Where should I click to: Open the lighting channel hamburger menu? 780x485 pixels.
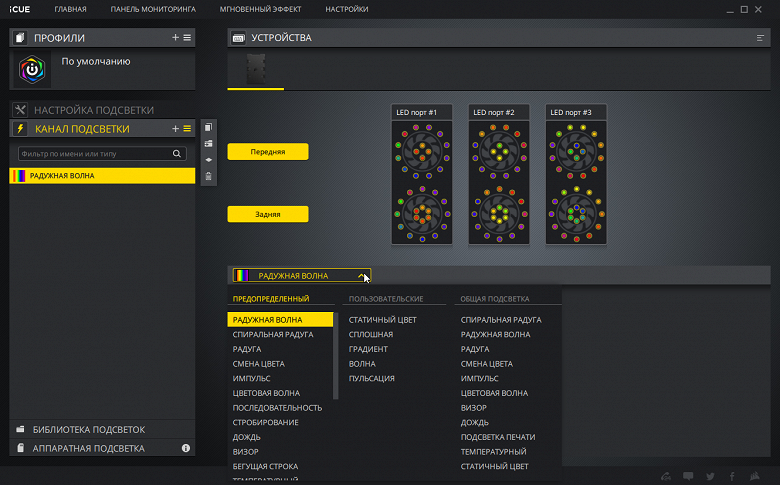(x=186, y=128)
